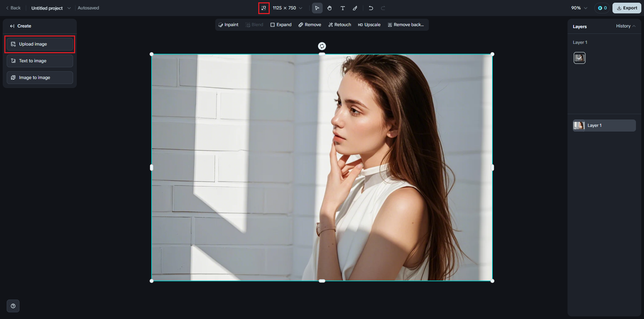Undo the last action
The width and height of the screenshot is (644, 319).
coord(371,8)
